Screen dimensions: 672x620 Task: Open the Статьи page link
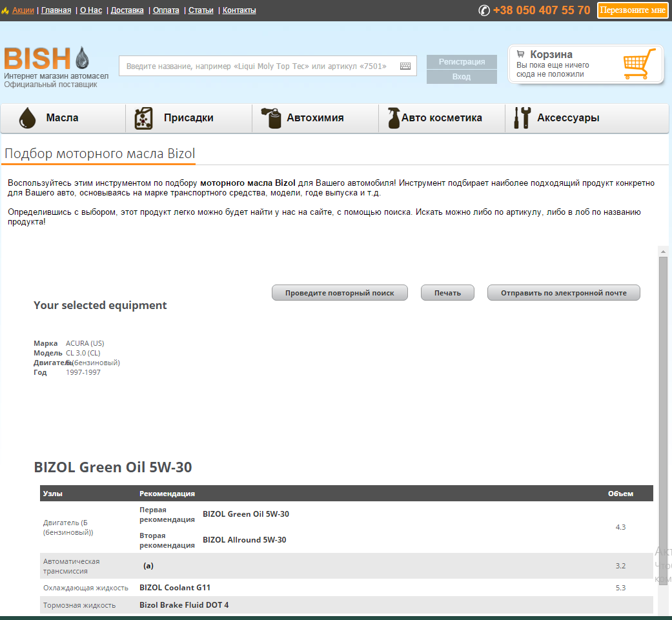tap(201, 10)
